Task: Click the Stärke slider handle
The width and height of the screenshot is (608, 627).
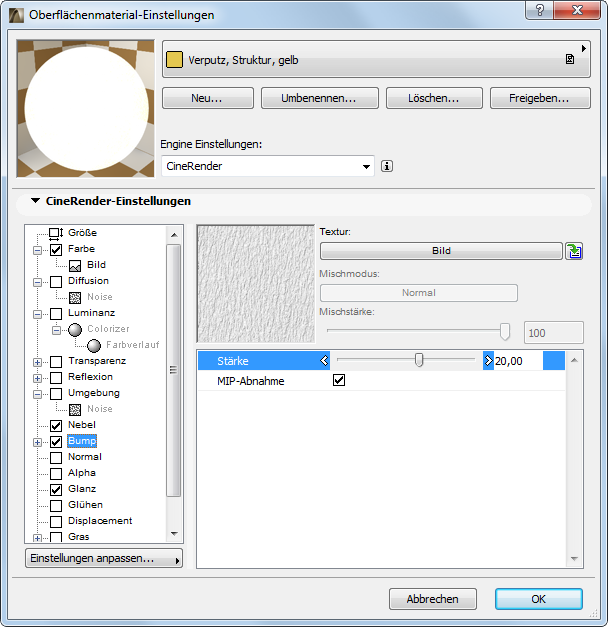Action: pyautogui.click(x=419, y=360)
